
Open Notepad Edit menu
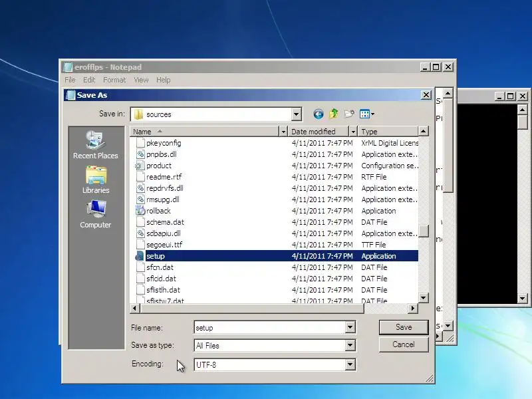[89, 80]
